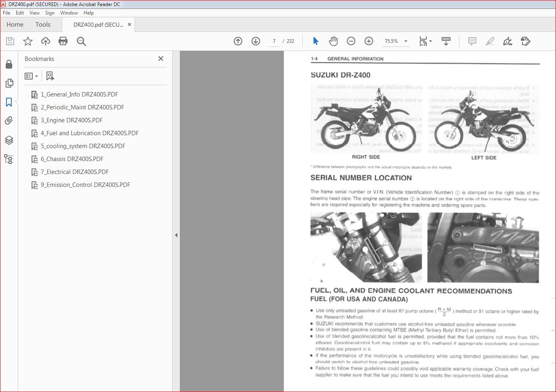Open bookmark 7_Electrical DRZ400S.PDF
Image resolution: width=556 pixels, height=392 pixels.
[x=75, y=172]
